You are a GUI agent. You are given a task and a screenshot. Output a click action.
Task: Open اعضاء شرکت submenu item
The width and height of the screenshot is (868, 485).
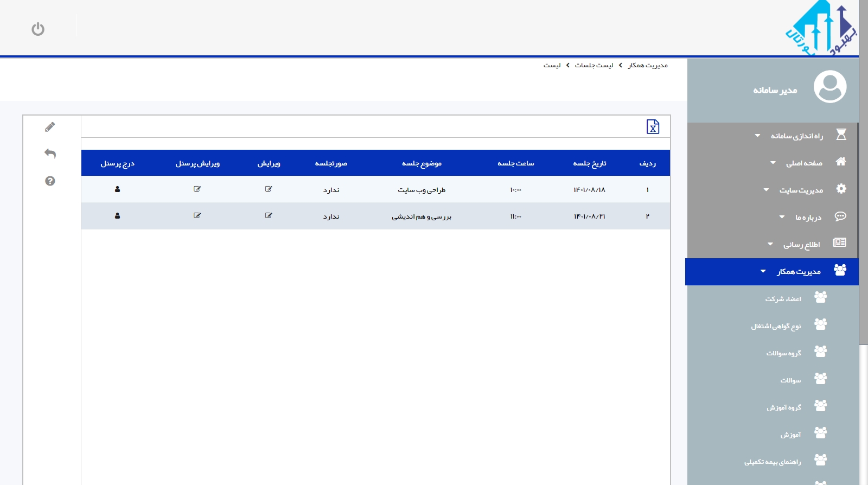pos(783,299)
